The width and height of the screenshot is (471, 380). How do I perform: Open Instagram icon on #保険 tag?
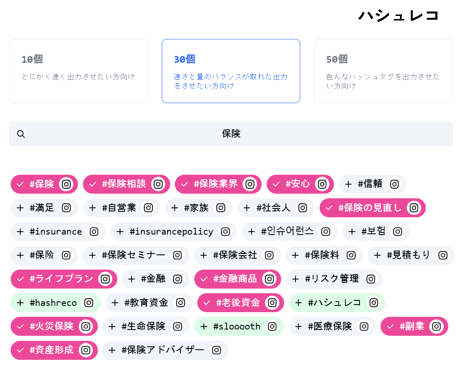66,184
